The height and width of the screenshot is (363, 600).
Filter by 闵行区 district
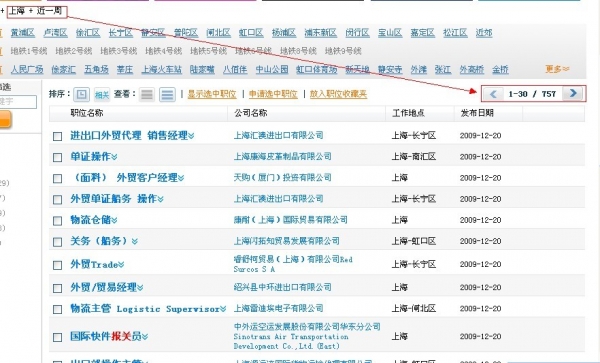click(357, 33)
